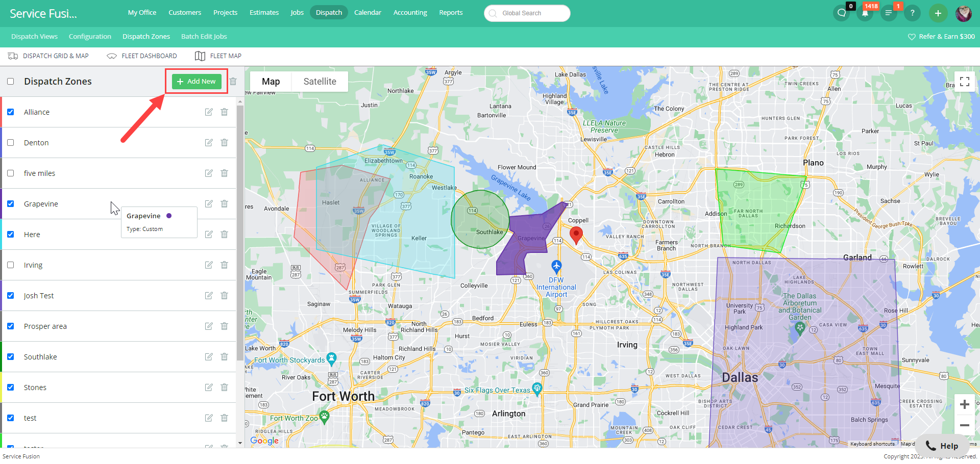Click Refer & Earn $300 link

[941, 37]
